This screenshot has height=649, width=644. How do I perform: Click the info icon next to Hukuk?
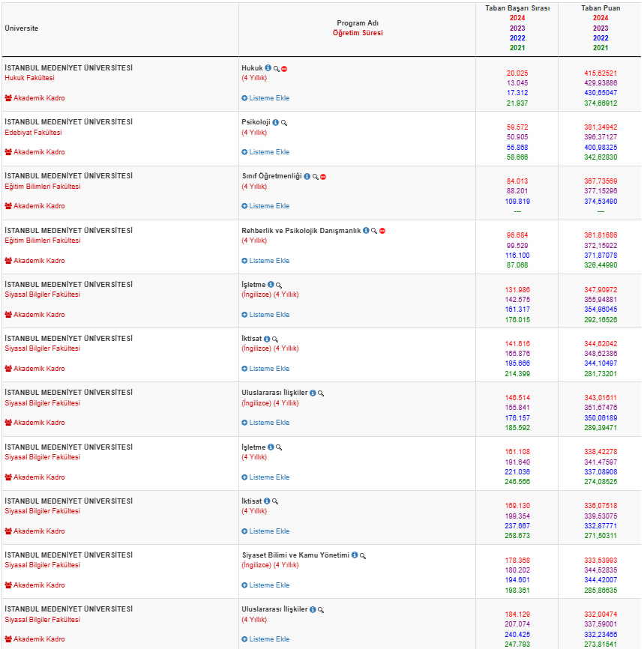coord(268,68)
